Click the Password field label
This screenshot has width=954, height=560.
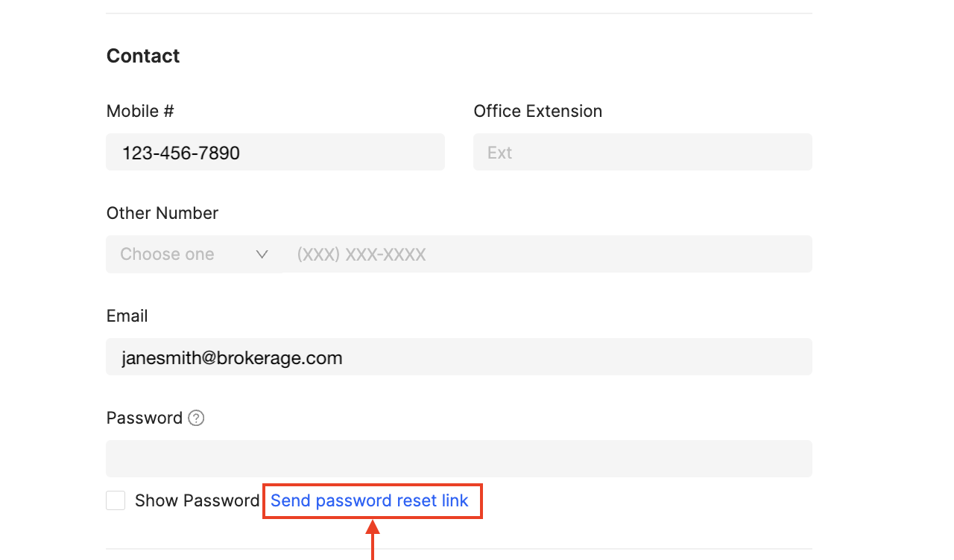[x=145, y=418]
